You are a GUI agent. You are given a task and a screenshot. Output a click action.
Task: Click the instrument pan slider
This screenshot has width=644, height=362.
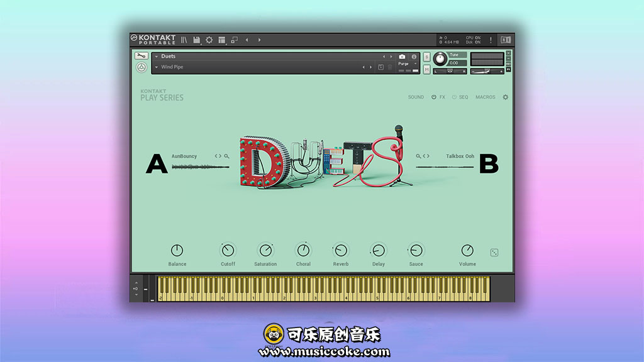point(450,72)
